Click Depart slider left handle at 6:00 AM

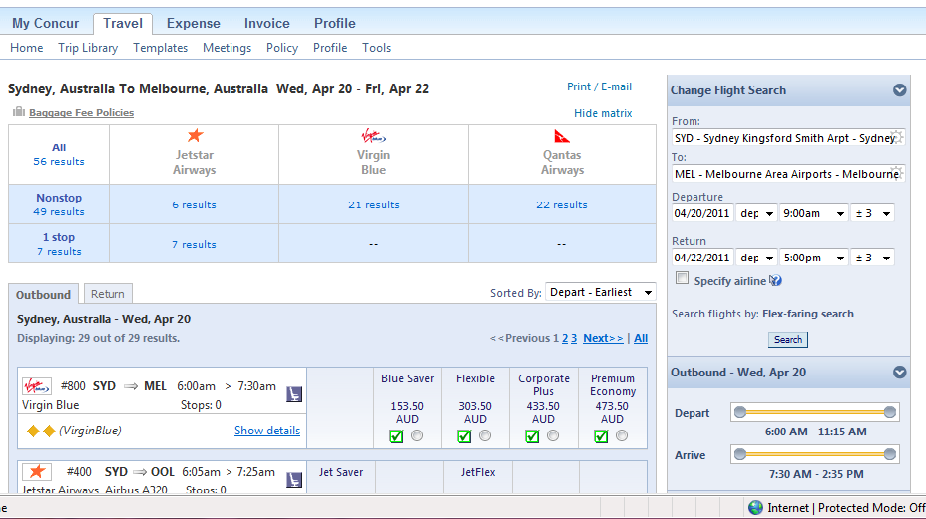(739, 412)
